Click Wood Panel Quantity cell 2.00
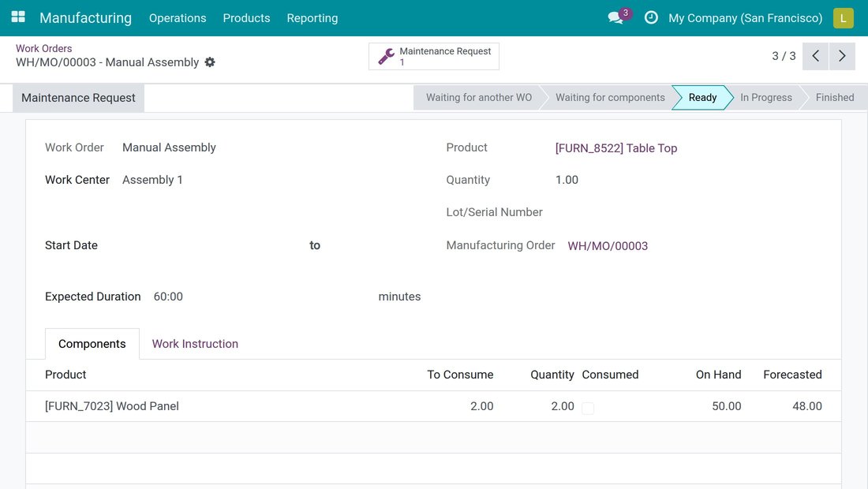868x489 pixels. 563,406
